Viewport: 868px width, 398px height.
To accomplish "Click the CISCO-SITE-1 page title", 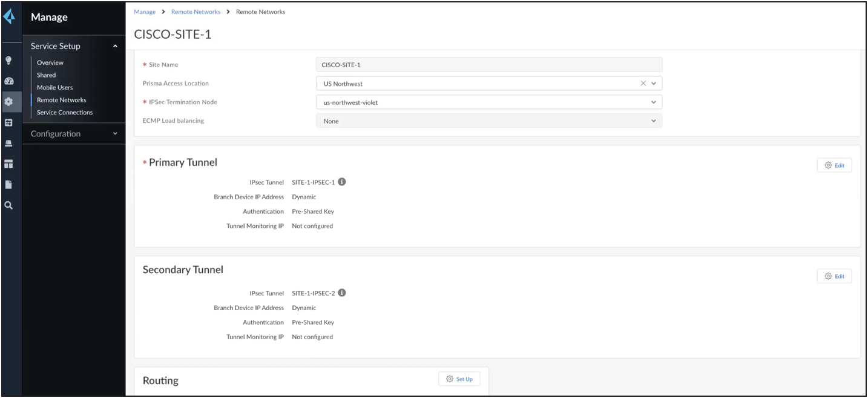I will pyautogui.click(x=173, y=34).
